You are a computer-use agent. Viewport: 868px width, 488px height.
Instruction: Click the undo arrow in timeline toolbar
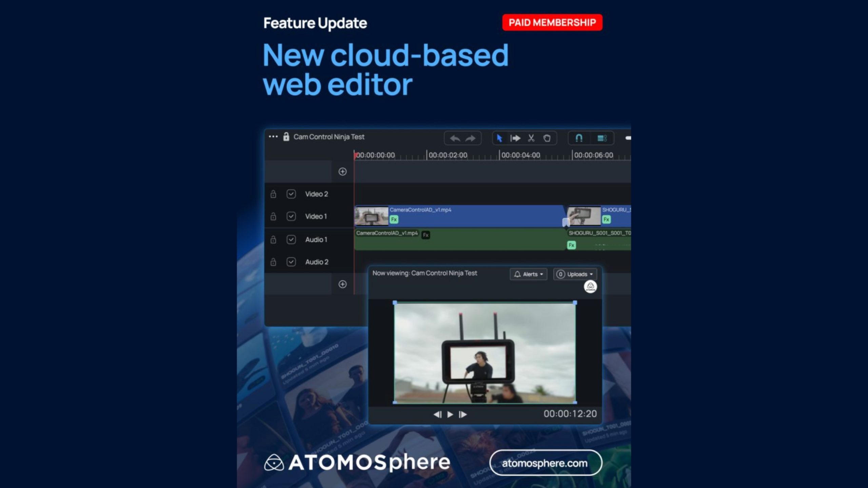click(x=455, y=138)
